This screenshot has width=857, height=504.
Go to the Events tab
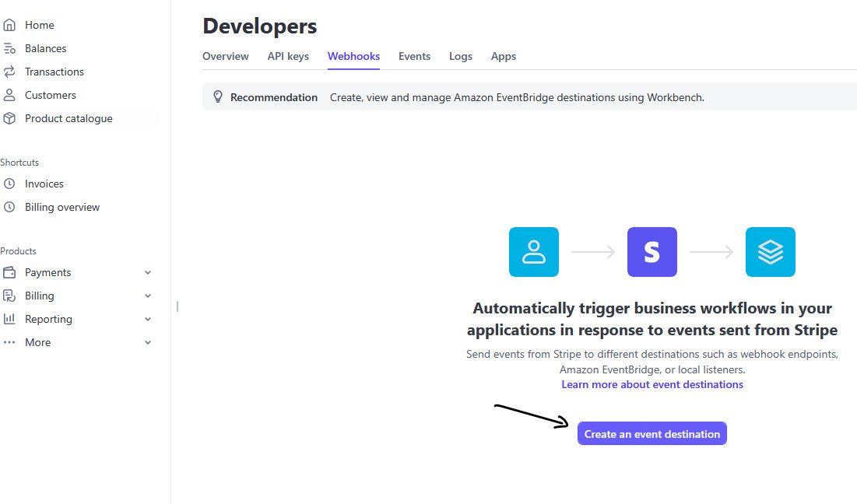click(414, 56)
